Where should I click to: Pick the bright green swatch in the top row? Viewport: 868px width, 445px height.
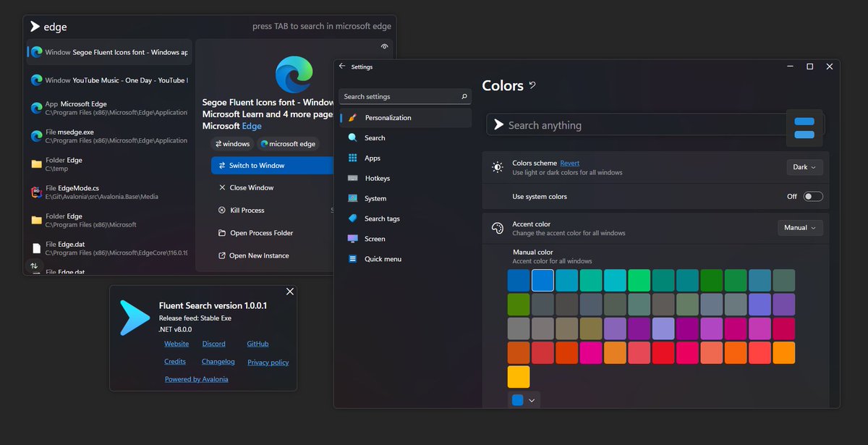click(639, 280)
